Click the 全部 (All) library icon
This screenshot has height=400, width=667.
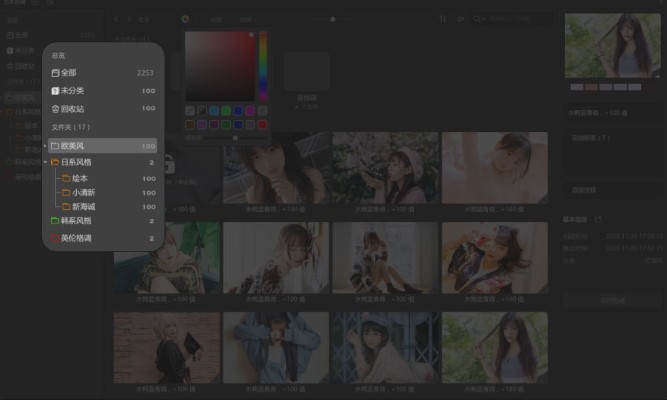(56, 73)
